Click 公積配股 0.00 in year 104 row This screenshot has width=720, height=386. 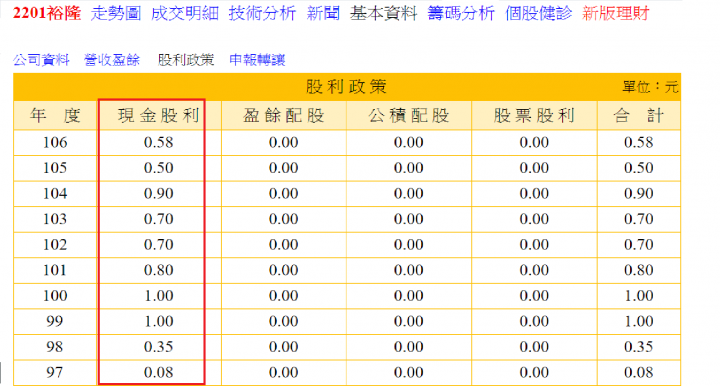(409, 194)
